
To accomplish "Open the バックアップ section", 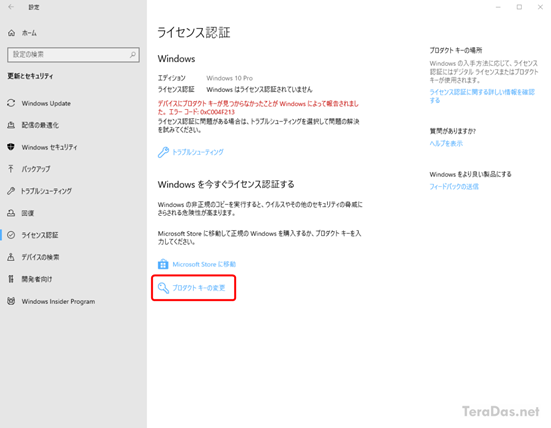I will (x=36, y=169).
